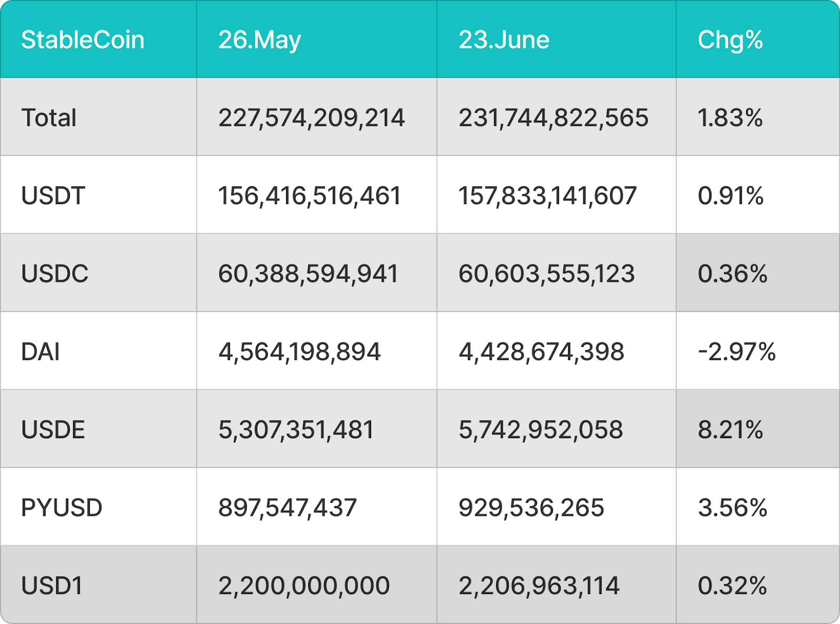Click USD1 June value 2,206,963,114
This screenshot has height=624, width=840.
coord(539,586)
